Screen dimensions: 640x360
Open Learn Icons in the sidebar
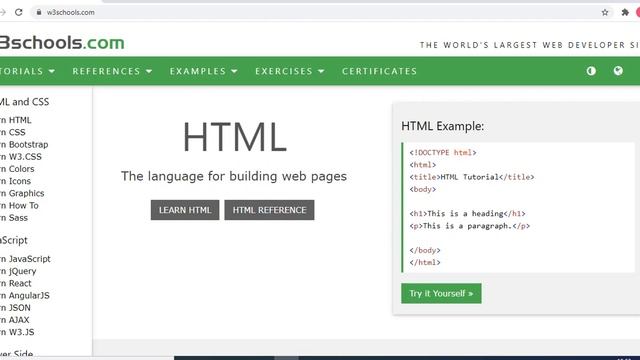[16, 181]
